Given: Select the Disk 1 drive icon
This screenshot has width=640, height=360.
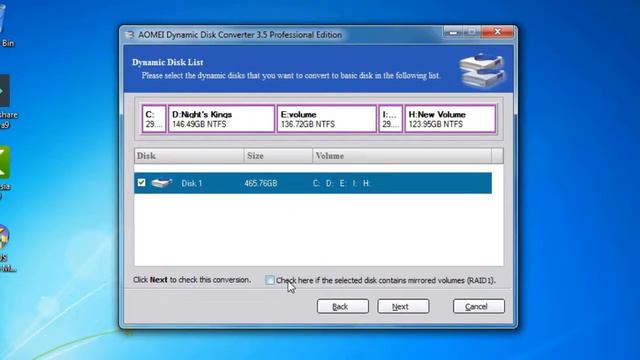Looking at the screenshot, I should point(162,182).
